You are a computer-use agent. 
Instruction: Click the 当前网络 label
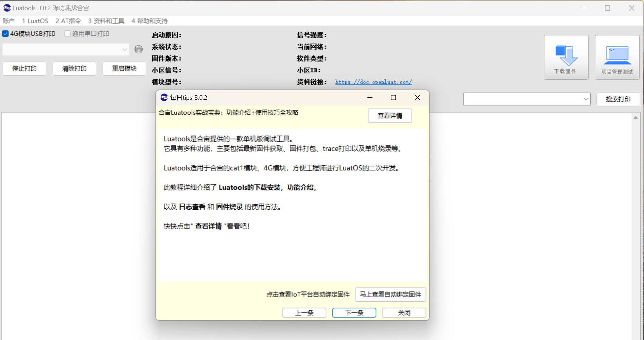[312, 47]
